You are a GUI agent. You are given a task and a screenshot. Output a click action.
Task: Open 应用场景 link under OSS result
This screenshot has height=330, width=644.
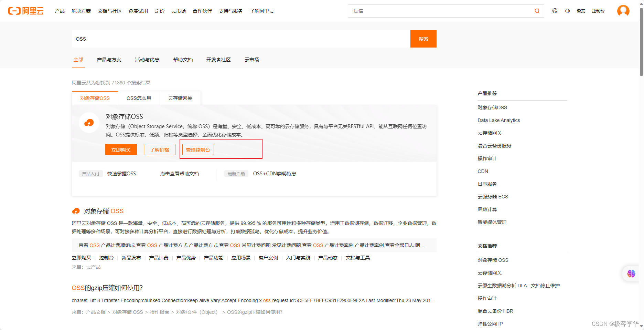click(241, 258)
